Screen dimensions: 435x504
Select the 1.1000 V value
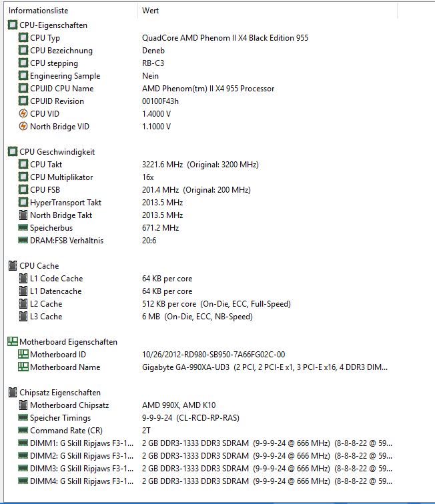[x=156, y=126]
